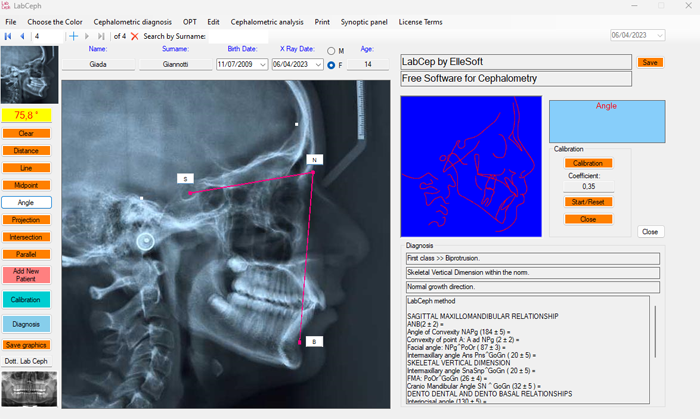Open Cephalometric analysis menu

tap(267, 22)
